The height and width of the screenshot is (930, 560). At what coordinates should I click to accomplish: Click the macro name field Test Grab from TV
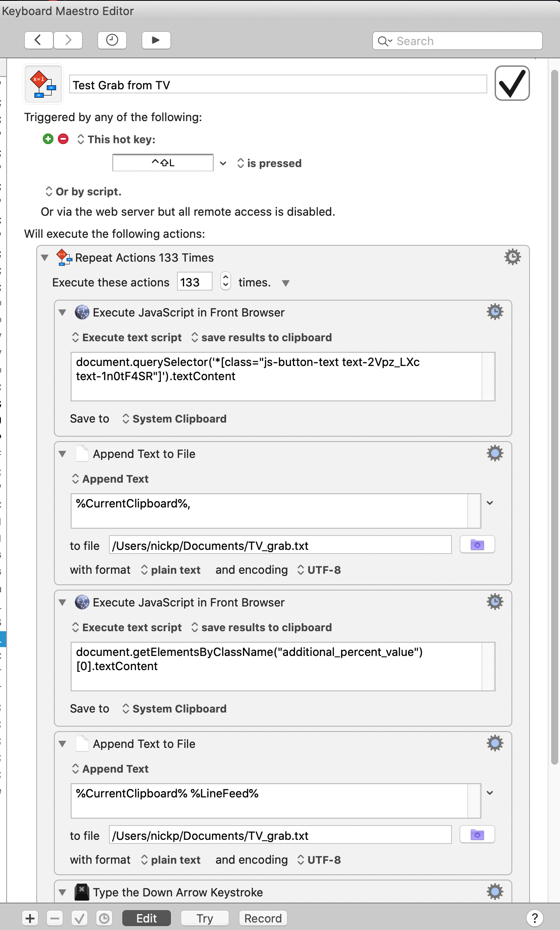click(278, 85)
